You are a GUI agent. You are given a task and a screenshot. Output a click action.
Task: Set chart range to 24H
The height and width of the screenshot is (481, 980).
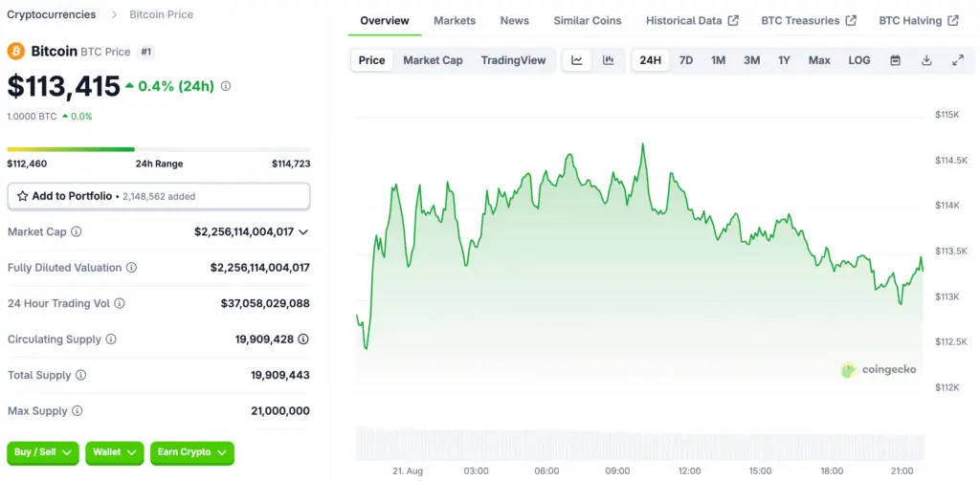pos(650,60)
